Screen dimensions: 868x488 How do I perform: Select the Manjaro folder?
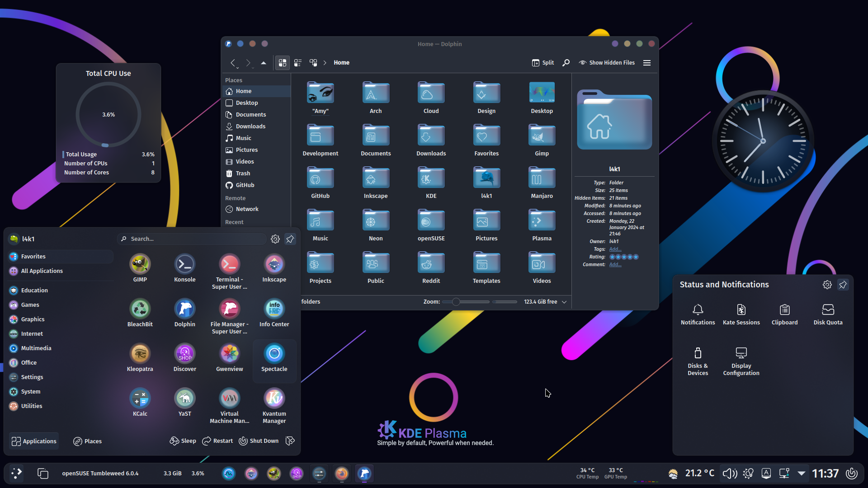[542, 183]
